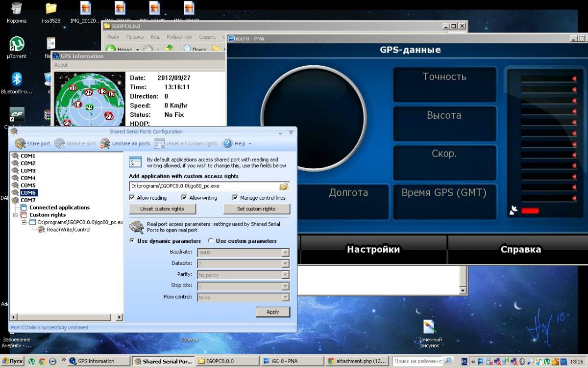588x368 pixels.
Task: Open the About menu in GPS Information
Action: (x=61, y=65)
